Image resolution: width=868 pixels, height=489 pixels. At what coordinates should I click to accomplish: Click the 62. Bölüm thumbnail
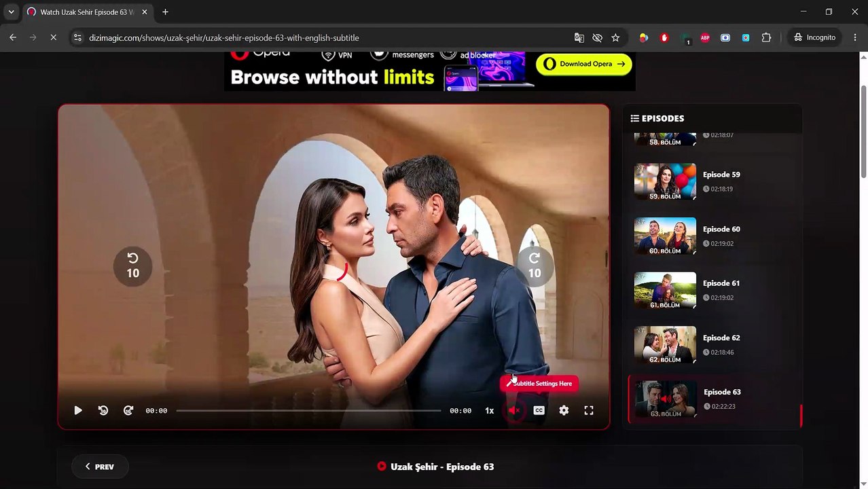tap(665, 344)
